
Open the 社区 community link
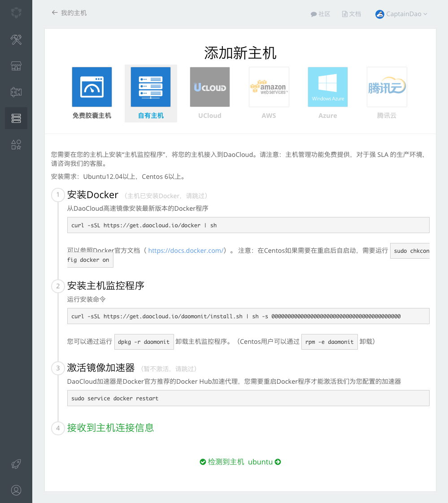[320, 14]
